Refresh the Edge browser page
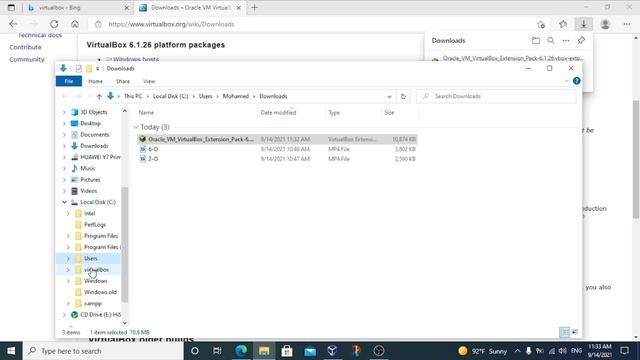Viewport: 640px width, 360px height. click(x=54, y=24)
